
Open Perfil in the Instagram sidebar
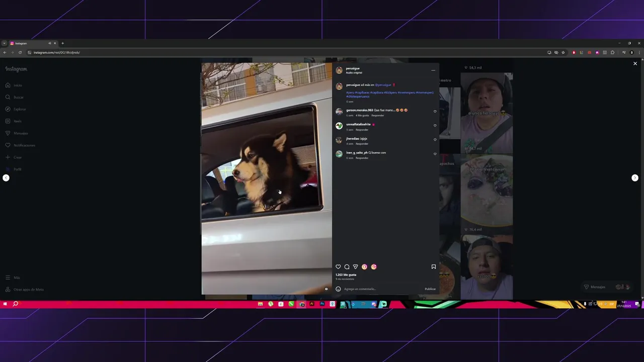point(14,170)
